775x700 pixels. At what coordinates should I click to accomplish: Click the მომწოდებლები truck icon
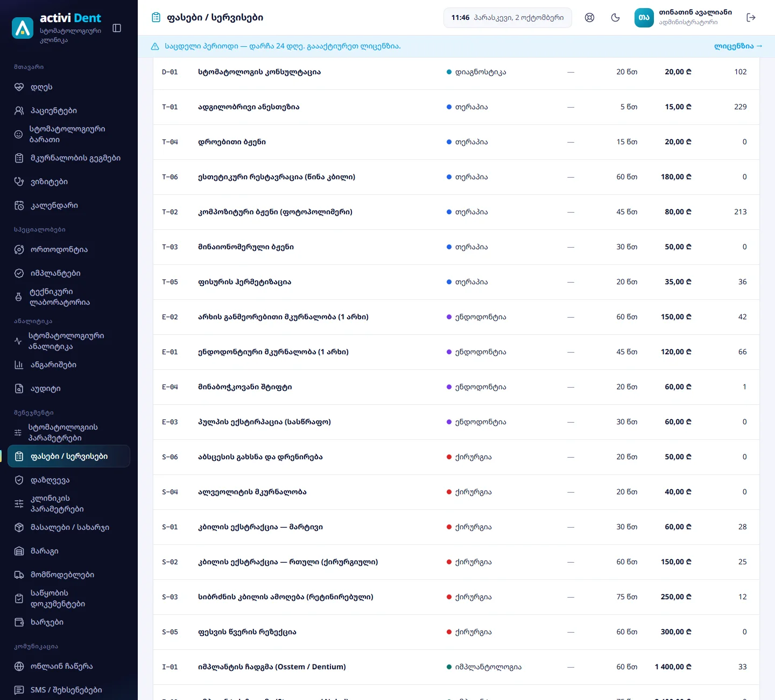click(x=19, y=575)
